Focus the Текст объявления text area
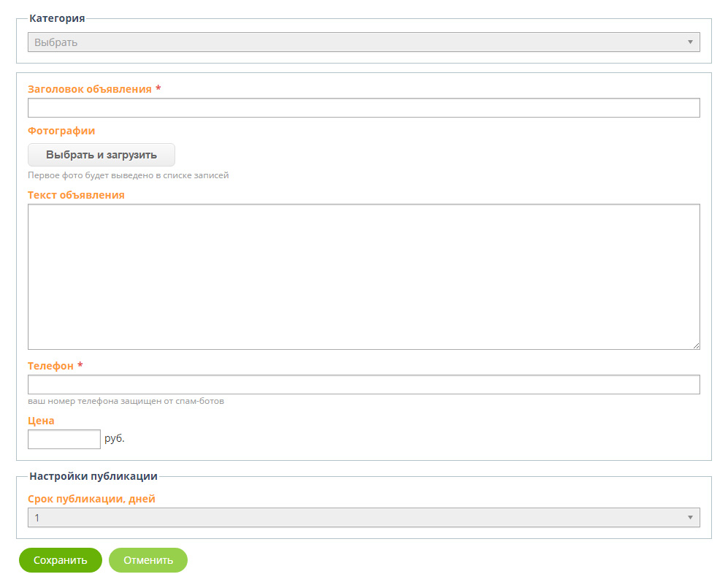This screenshot has height=585, width=728. (363, 277)
